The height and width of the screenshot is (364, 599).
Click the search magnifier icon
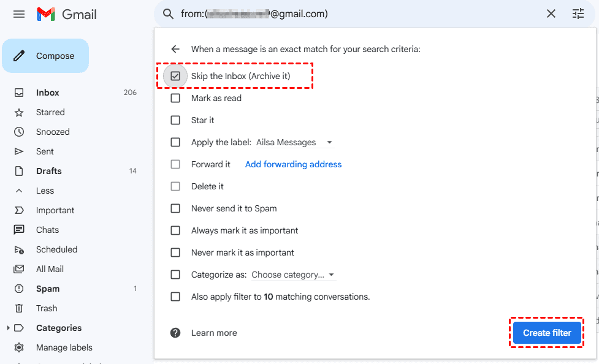(168, 13)
